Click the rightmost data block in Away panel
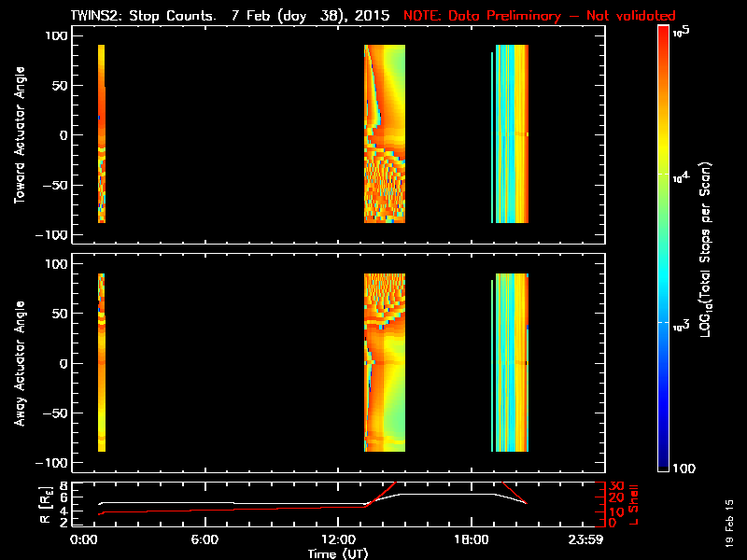The width and height of the screenshot is (747, 560). point(511,363)
